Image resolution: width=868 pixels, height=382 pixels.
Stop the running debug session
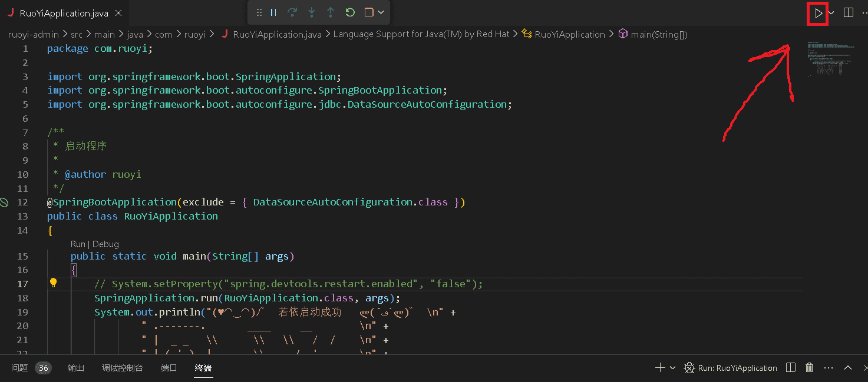(x=369, y=12)
